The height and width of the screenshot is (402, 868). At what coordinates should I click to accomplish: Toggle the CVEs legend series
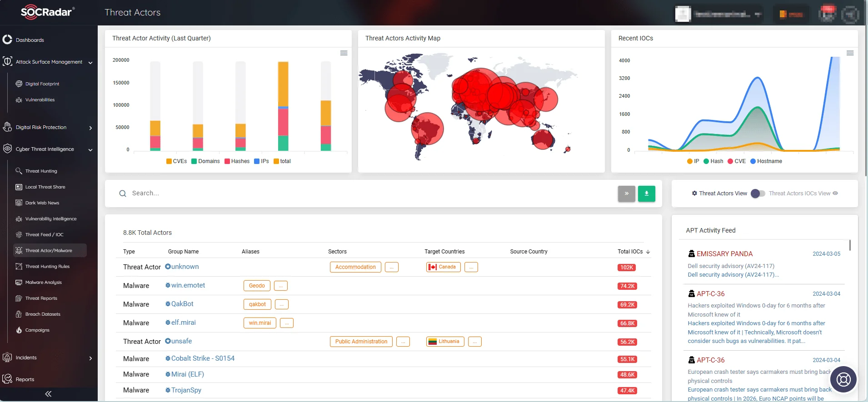click(177, 161)
